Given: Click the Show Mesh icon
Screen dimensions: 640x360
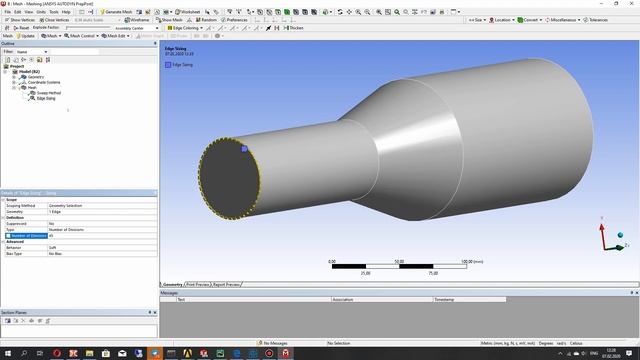Looking at the screenshot, I should (159, 20).
